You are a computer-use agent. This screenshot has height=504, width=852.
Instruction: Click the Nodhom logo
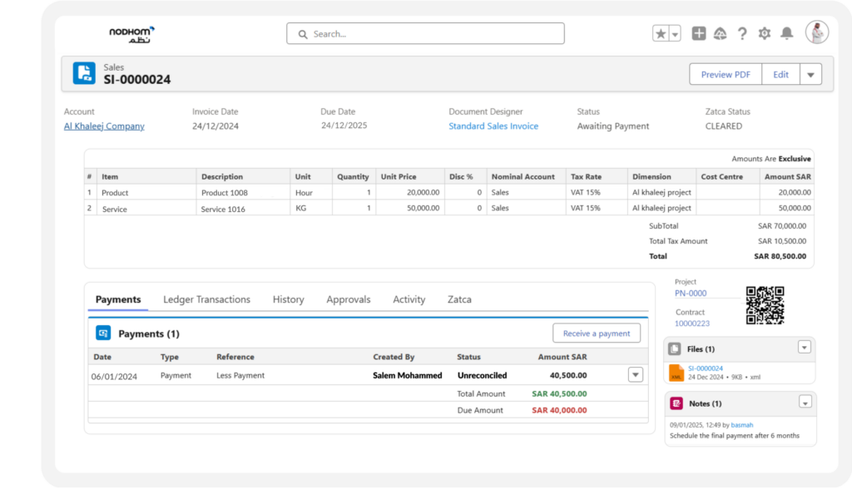click(x=131, y=35)
